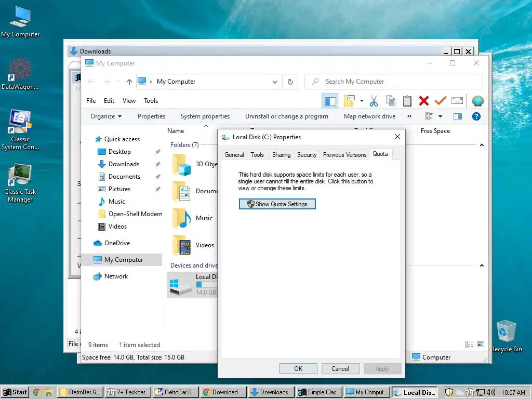Select Network in navigation pane
Viewport: 532px width, 399px height.
point(116,276)
